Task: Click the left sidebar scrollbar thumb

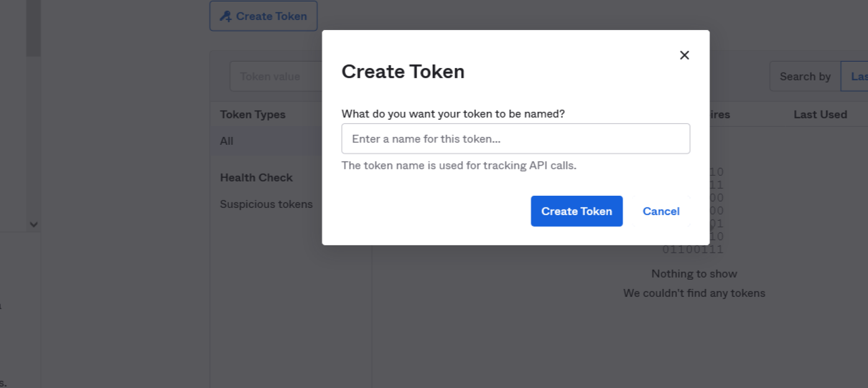Action: (33, 28)
